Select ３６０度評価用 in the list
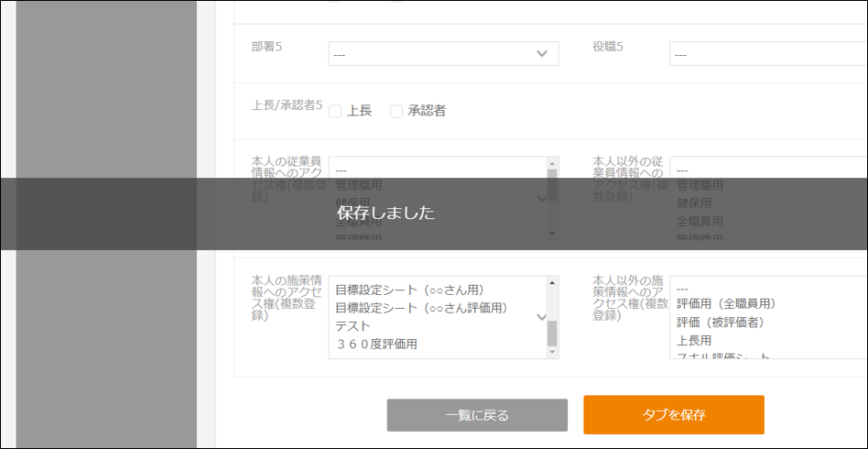 (x=376, y=345)
